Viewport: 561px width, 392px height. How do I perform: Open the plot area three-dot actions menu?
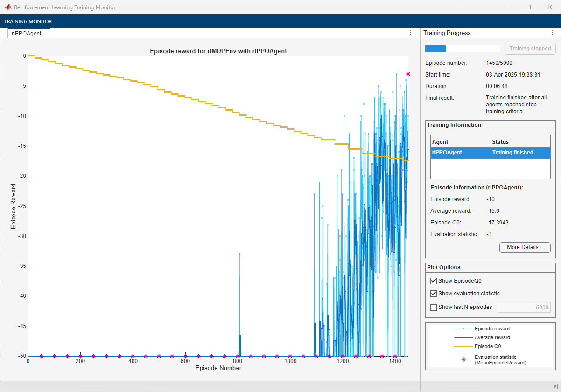410,33
